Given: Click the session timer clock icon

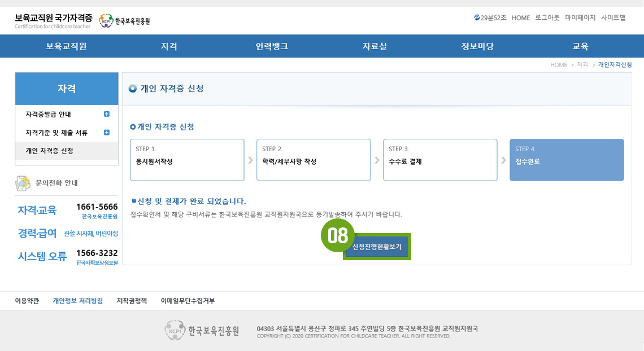Looking at the screenshot, I should 477,17.
